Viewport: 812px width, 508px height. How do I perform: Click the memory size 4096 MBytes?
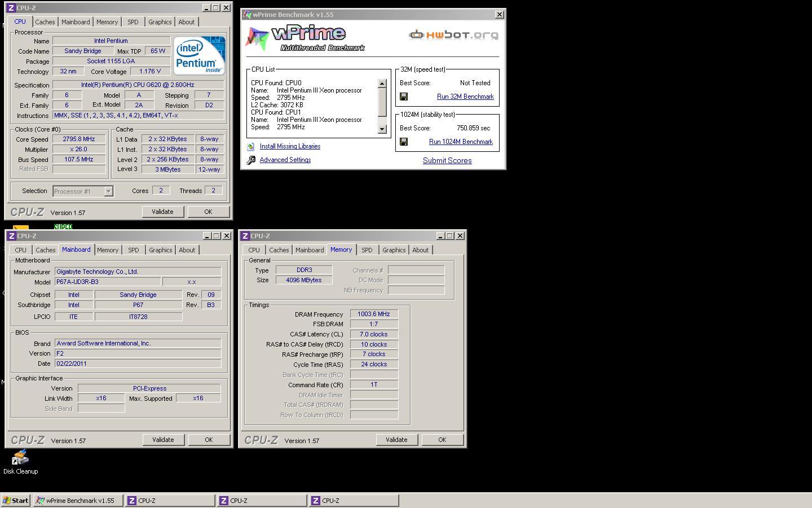tap(304, 280)
